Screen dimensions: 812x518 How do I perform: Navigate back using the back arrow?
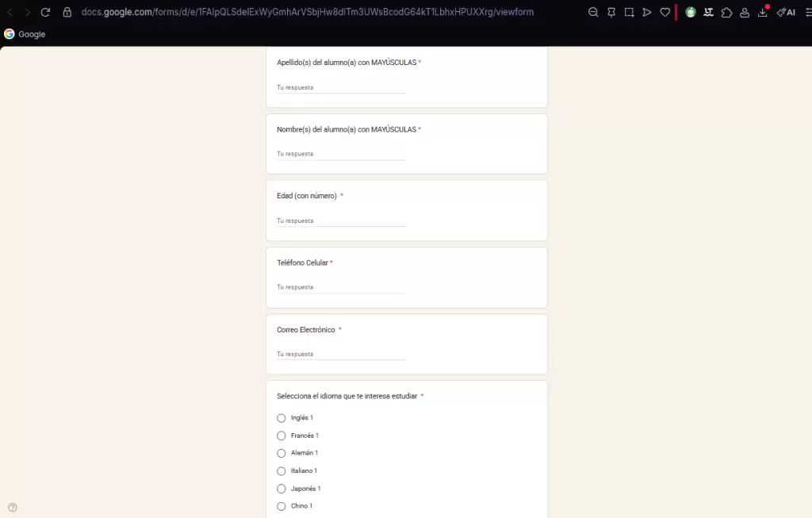10,12
